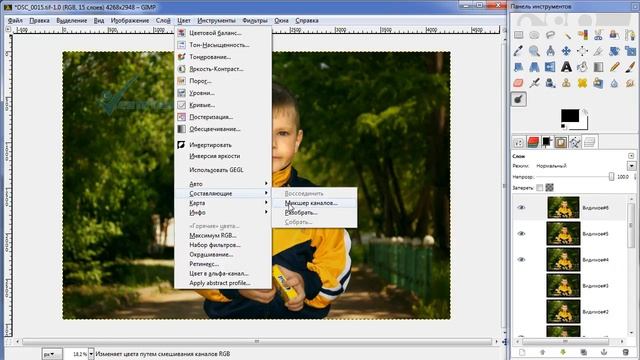Select the Bucket Fill tool
The width and height of the screenshot is (640, 360).
tap(582, 67)
